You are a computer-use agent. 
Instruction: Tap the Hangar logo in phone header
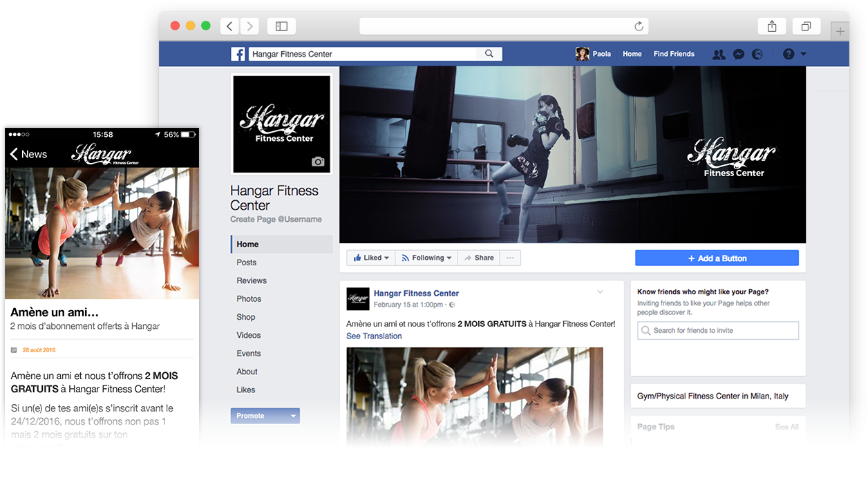point(104,154)
